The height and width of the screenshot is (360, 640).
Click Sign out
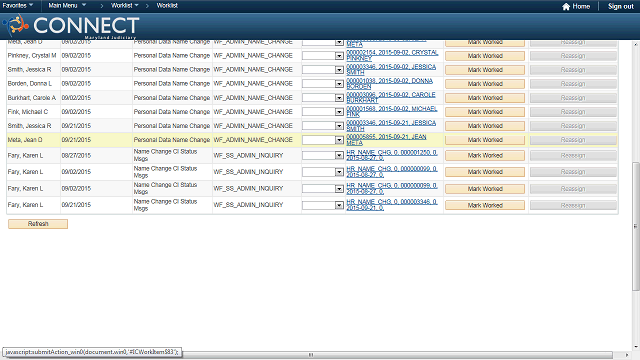[x=620, y=7]
